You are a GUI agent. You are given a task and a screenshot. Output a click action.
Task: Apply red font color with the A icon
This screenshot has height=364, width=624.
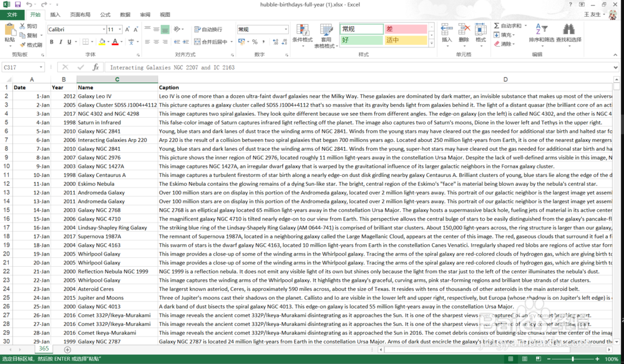pos(115,42)
